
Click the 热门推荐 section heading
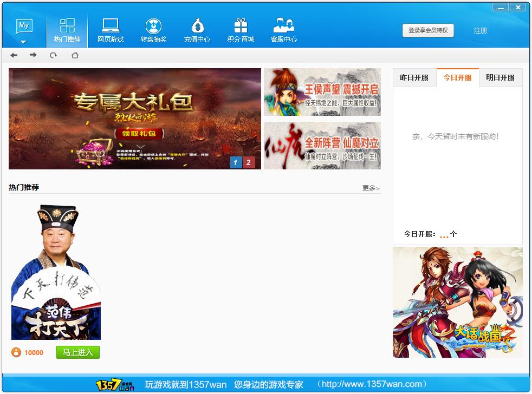(24, 187)
